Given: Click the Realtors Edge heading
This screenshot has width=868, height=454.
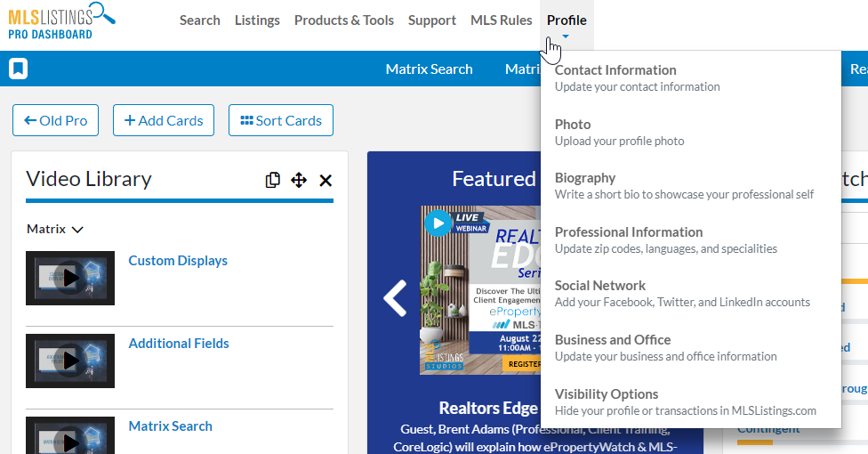Looking at the screenshot, I should pos(488,408).
